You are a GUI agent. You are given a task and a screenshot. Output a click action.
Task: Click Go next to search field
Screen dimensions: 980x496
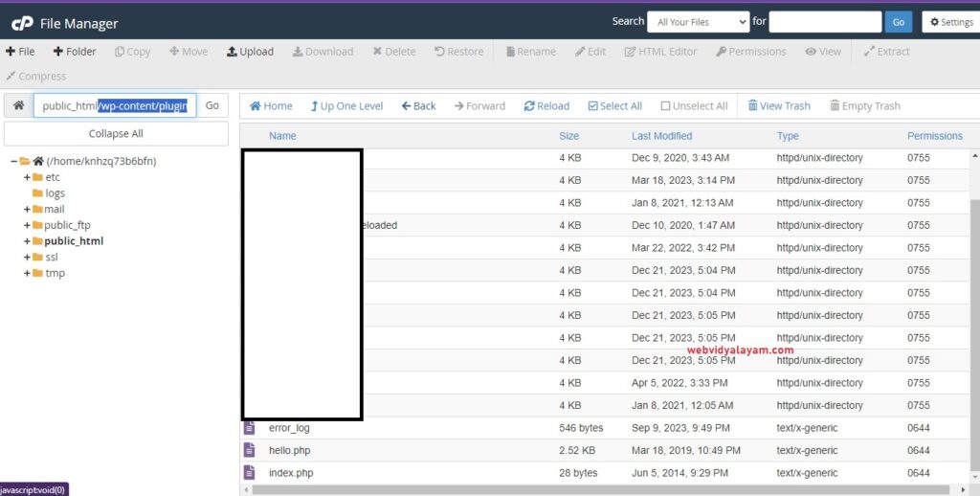898,21
